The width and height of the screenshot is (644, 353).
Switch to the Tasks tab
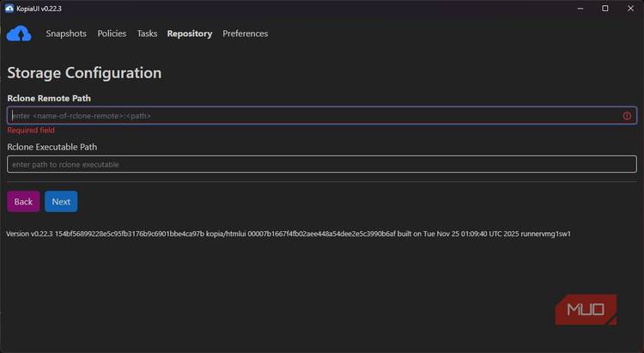(147, 33)
